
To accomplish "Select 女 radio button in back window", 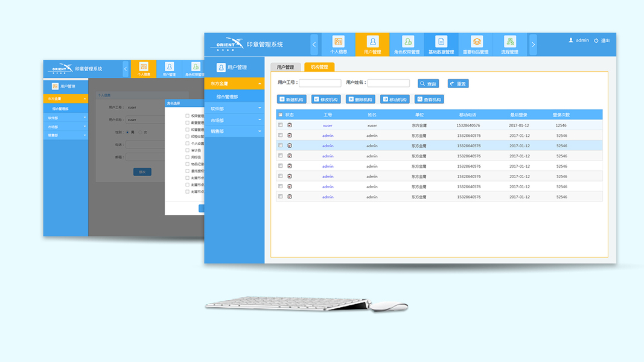I will (x=140, y=132).
